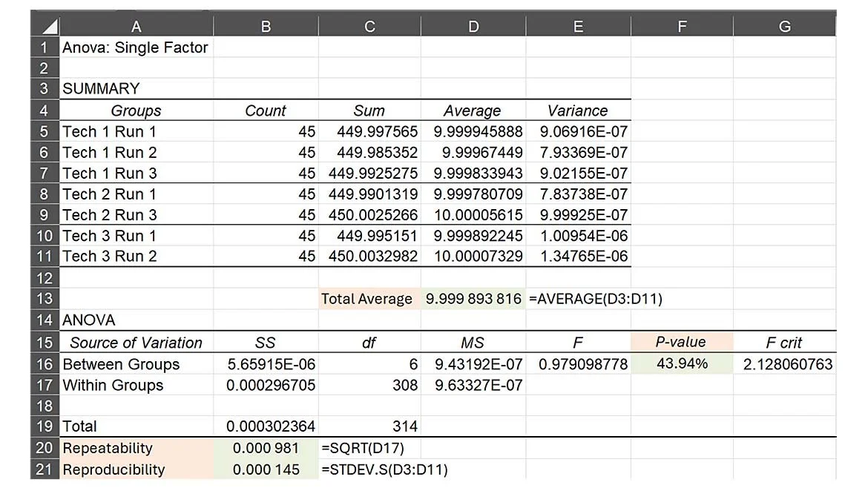Click P-value cell 43.94%
Image resolution: width=868 pixels, height=488 pixels.
(682, 363)
